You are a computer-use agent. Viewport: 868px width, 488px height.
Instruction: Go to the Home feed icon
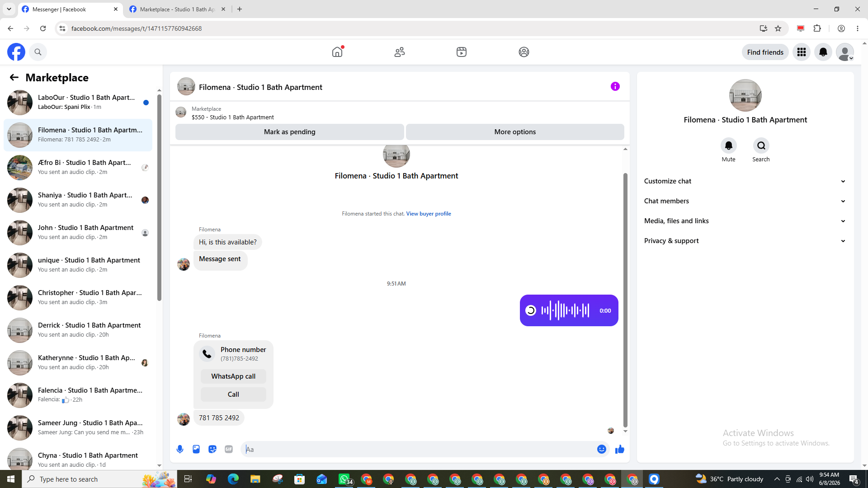pyautogui.click(x=337, y=52)
